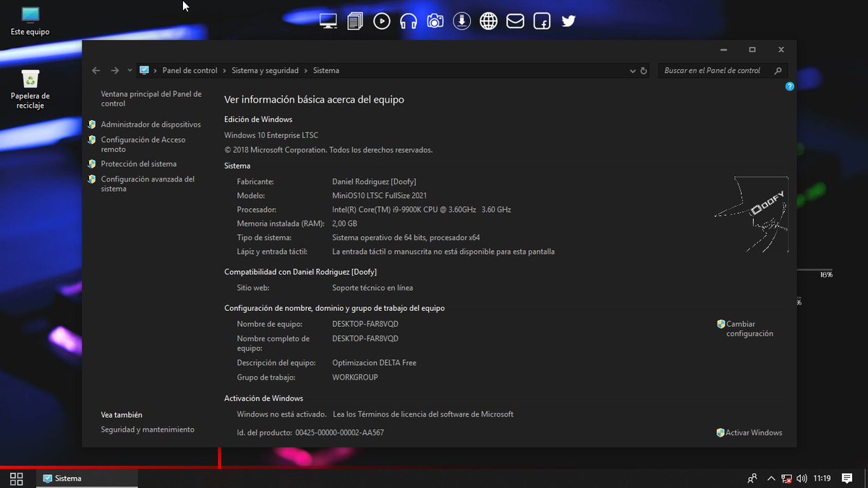This screenshot has width=868, height=488.
Task: Open the Action Center notifications icon
Action: tap(847, 478)
